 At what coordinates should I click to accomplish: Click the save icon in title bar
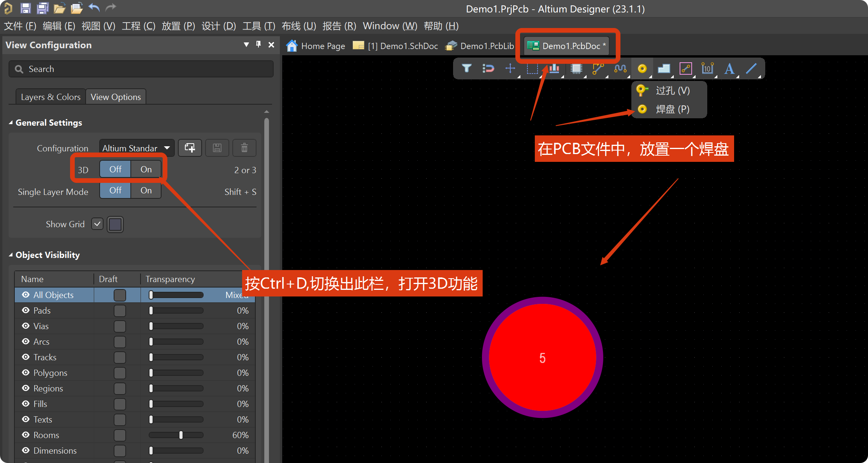(x=26, y=8)
